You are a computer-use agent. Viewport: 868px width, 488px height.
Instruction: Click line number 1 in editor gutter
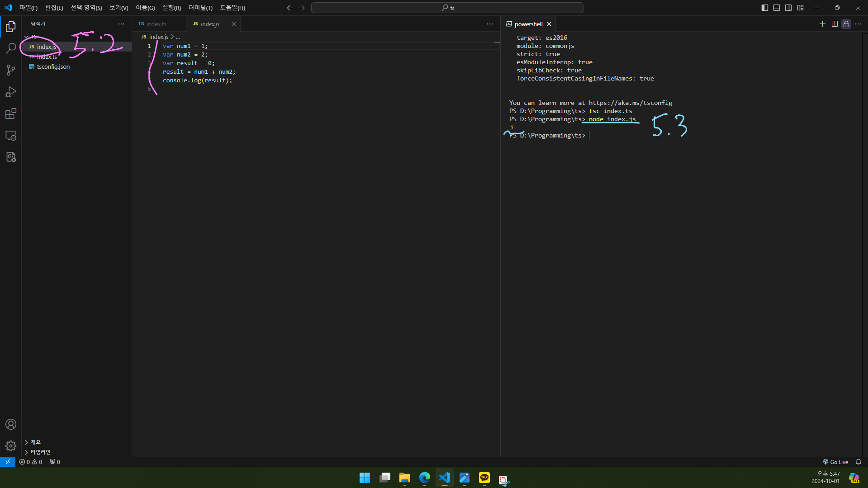[149, 46]
